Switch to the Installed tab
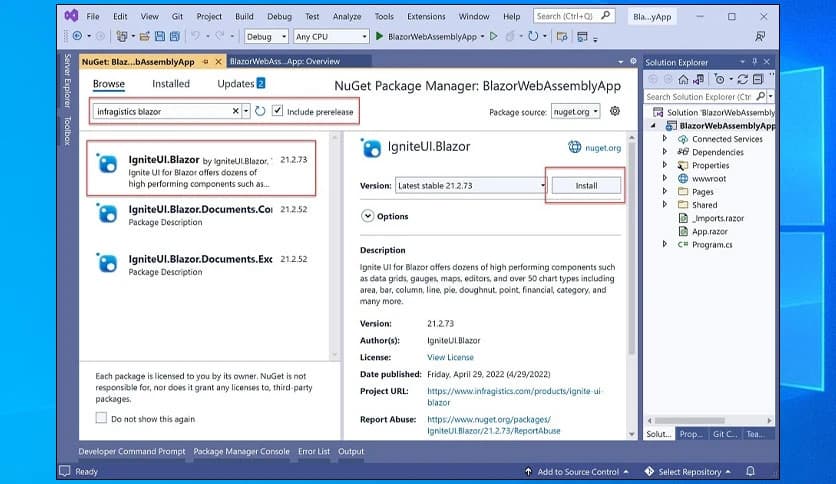 click(x=171, y=84)
